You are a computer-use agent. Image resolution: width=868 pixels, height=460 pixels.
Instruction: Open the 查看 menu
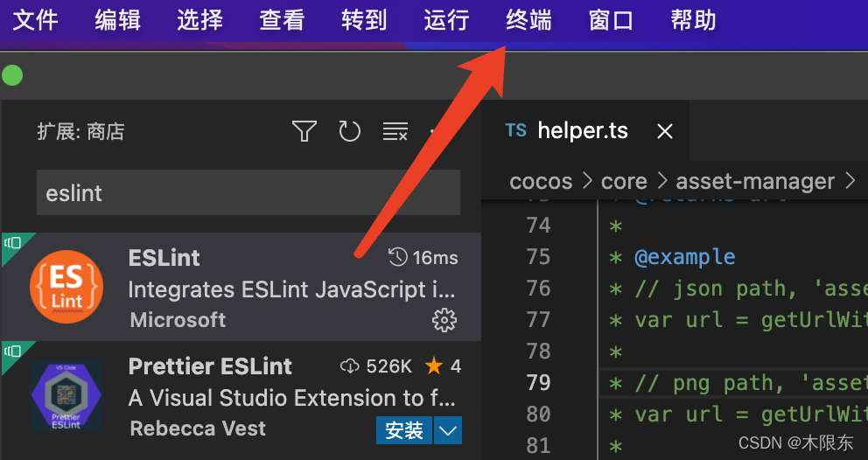(x=282, y=20)
